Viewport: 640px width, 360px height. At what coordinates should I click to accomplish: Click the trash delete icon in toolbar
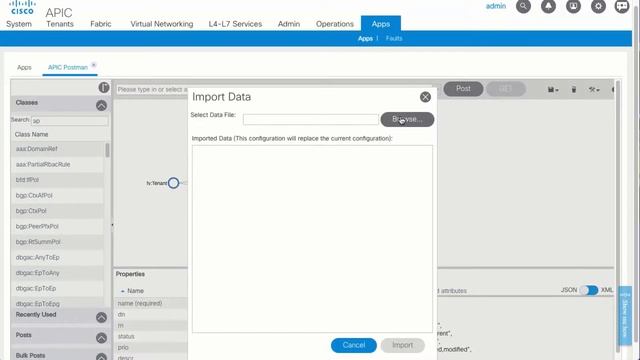pyautogui.click(x=573, y=89)
